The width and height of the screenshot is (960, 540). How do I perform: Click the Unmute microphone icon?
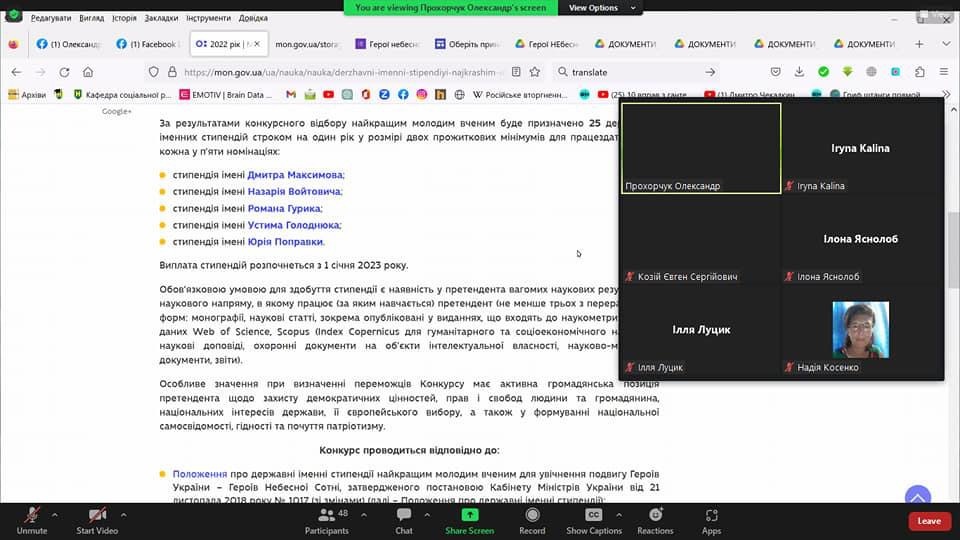(x=32, y=515)
